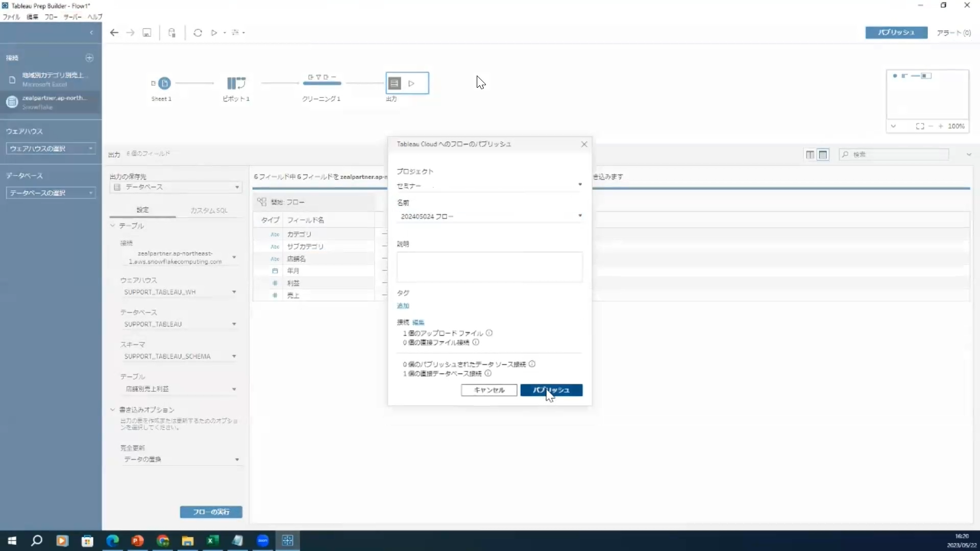Click キャンセル in the publish dialog
The width and height of the screenshot is (980, 551).
489,390
